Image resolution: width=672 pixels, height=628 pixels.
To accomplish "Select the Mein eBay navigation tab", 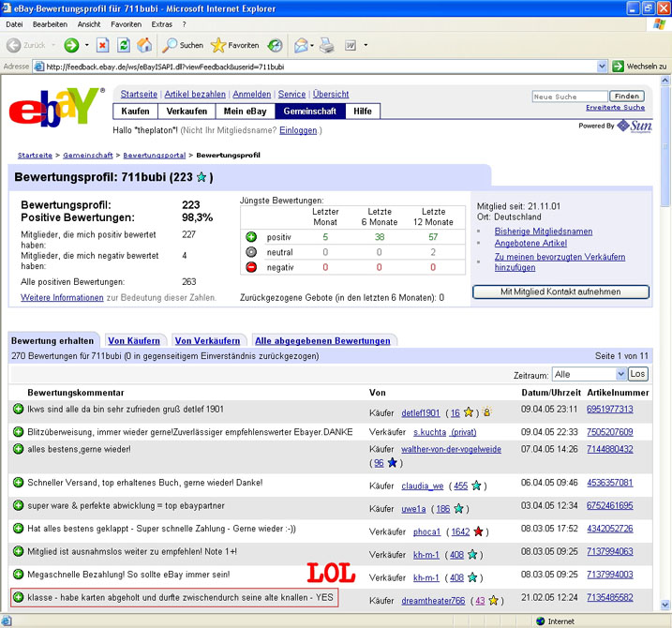I will (x=245, y=111).
